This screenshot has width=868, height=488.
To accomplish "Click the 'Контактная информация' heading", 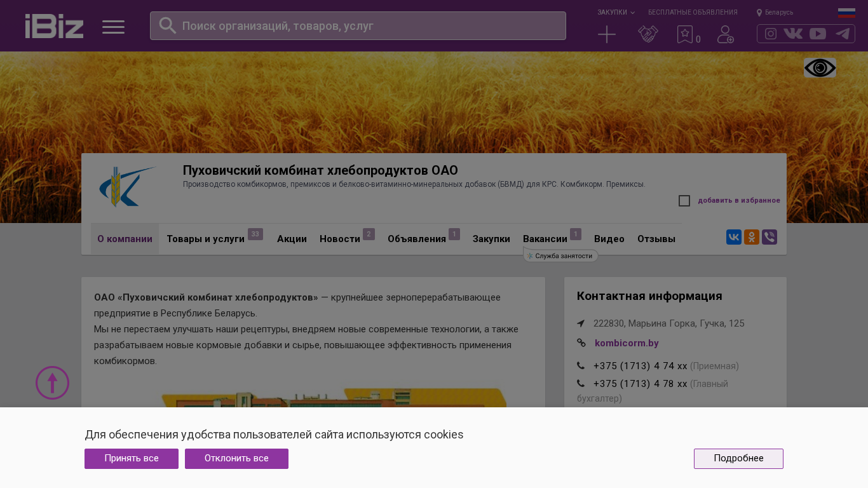I will coord(649,296).
